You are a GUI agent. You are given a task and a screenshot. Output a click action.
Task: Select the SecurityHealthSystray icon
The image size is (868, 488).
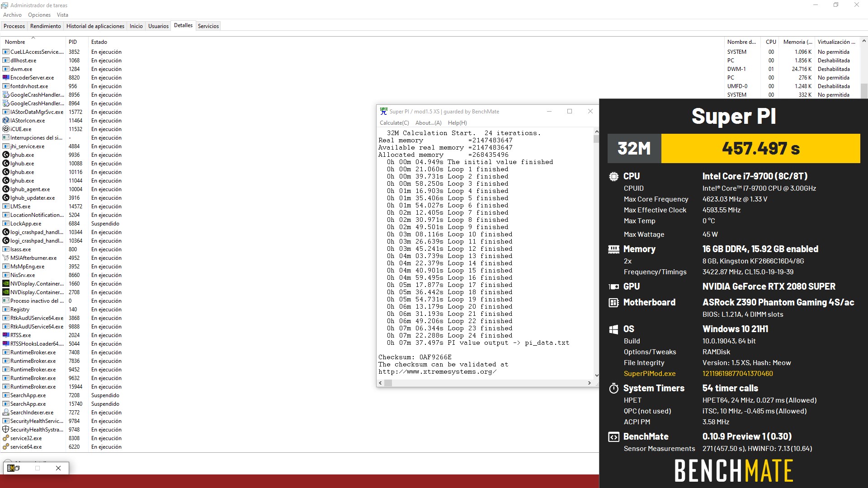(x=6, y=430)
